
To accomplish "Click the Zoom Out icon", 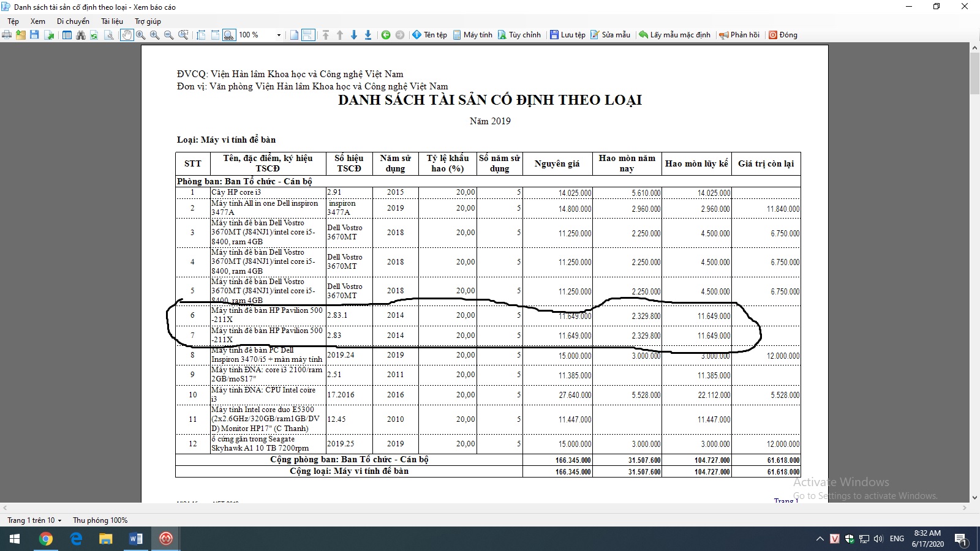I will pyautogui.click(x=169, y=35).
